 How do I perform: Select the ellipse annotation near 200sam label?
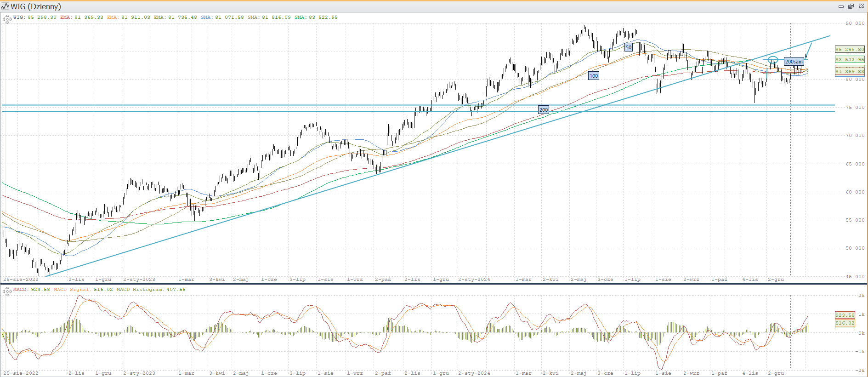point(773,60)
